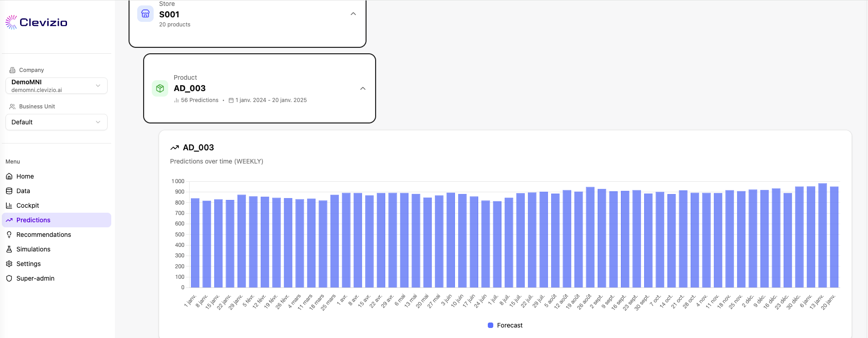Click the Forecast legend color swatch
The width and height of the screenshot is (868, 338).
pyautogui.click(x=491, y=325)
